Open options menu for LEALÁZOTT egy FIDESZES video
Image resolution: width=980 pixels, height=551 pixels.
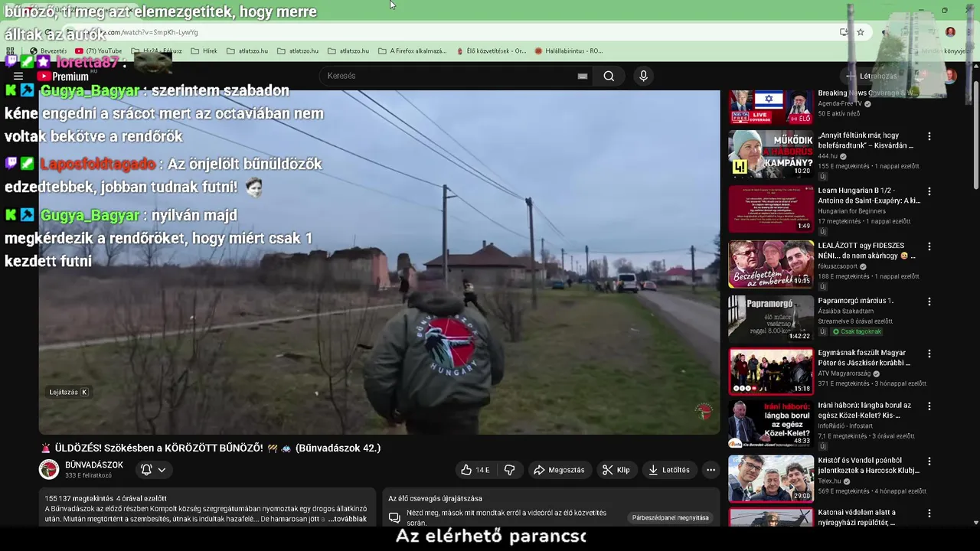pyautogui.click(x=929, y=246)
